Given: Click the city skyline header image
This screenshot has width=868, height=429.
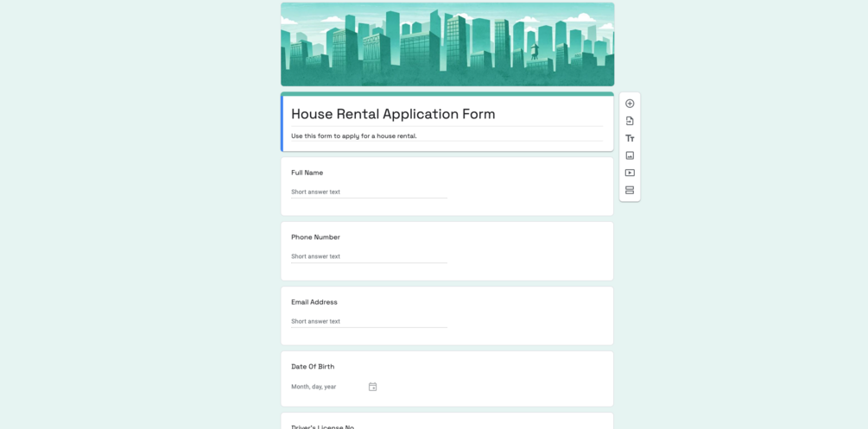Looking at the screenshot, I should click(x=447, y=44).
